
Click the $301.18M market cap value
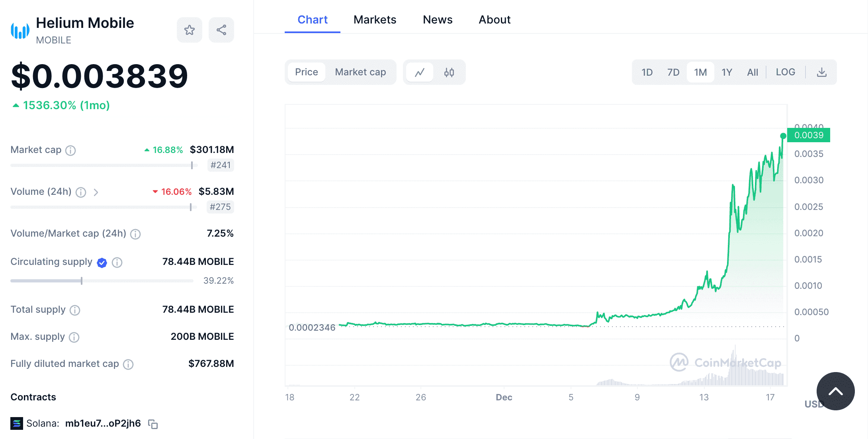212,150
